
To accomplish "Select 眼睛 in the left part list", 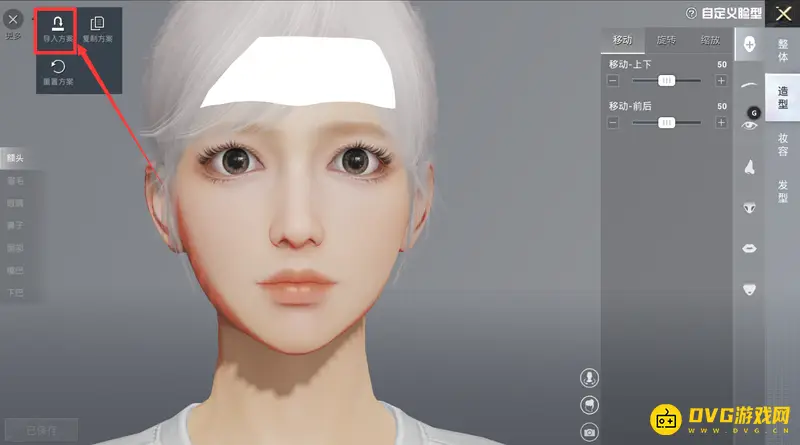I will click(x=15, y=203).
